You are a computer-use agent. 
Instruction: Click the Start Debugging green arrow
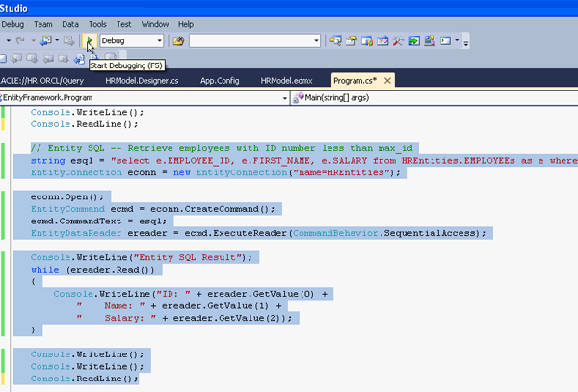pyautogui.click(x=89, y=41)
